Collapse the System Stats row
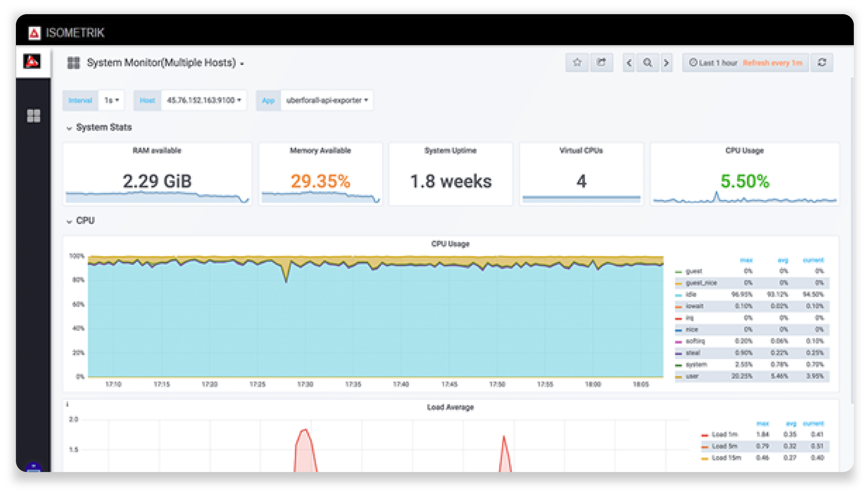 click(99, 128)
